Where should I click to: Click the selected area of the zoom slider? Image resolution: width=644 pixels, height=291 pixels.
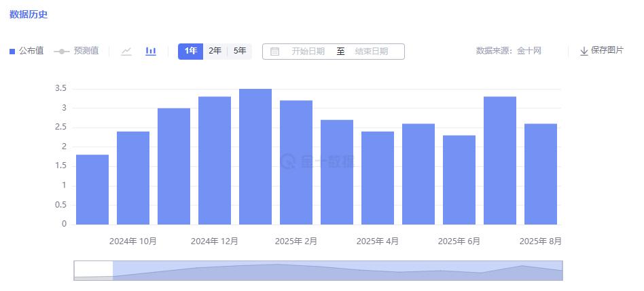337,270
